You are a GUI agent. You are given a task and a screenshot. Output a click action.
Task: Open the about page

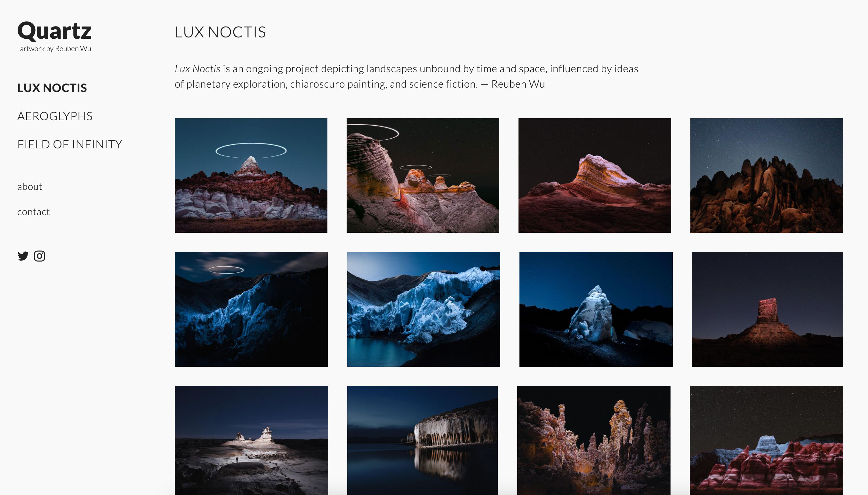pos(30,187)
